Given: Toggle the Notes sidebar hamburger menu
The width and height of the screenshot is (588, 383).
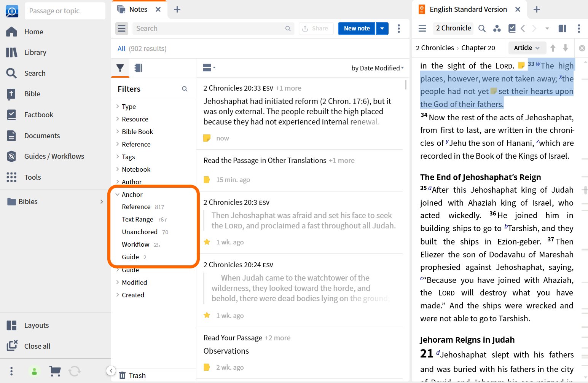Looking at the screenshot, I should click(x=122, y=29).
